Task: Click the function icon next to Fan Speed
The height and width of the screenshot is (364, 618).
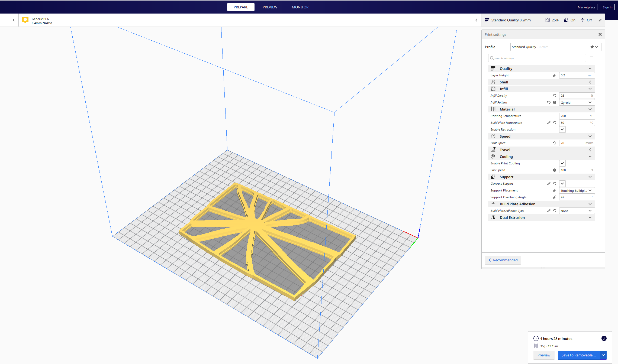Action: coord(554,170)
